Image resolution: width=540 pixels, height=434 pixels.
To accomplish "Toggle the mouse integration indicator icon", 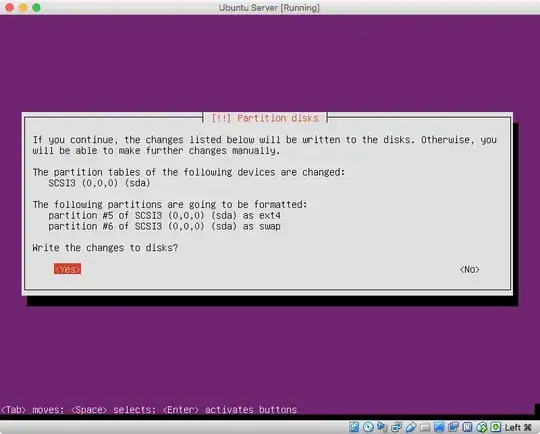I will point(482,427).
